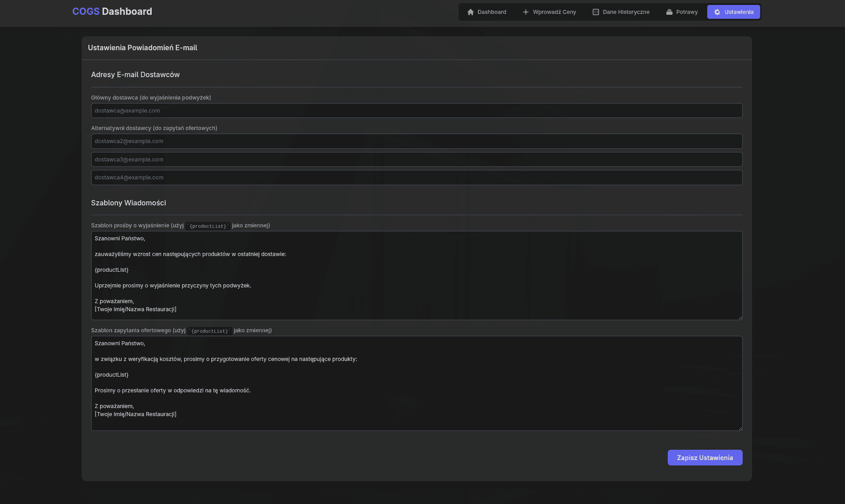Open the Dane Historyczne tab
Screen dimensions: 845x504
pyautogui.click(x=626, y=12)
